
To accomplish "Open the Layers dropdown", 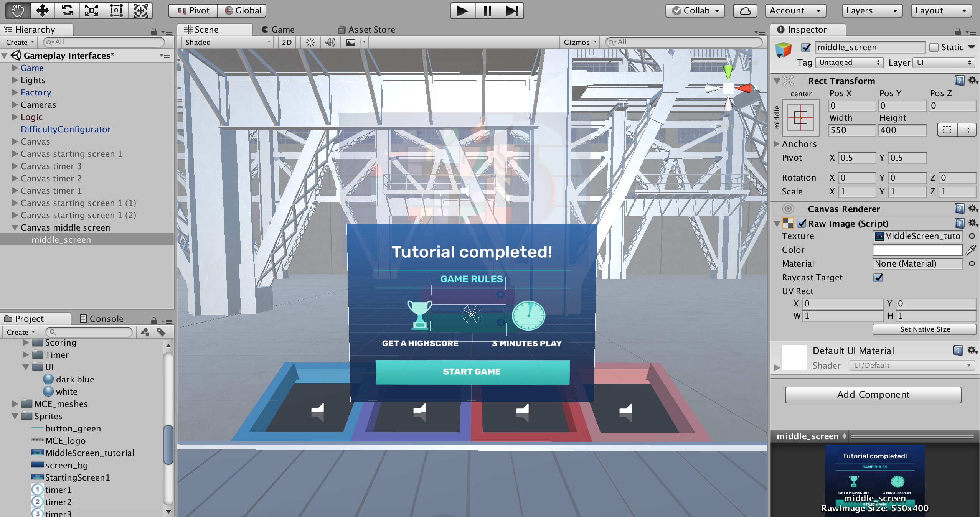I will pos(871,11).
